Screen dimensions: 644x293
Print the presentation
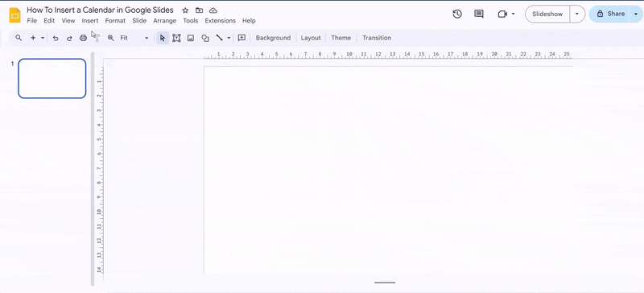[84, 38]
